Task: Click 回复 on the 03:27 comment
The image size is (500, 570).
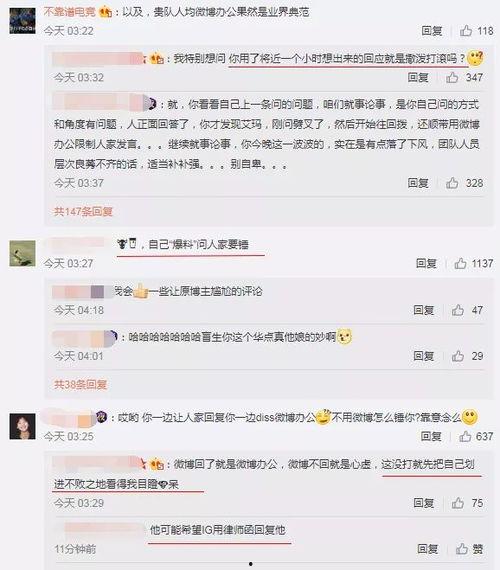Action: (x=426, y=263)
